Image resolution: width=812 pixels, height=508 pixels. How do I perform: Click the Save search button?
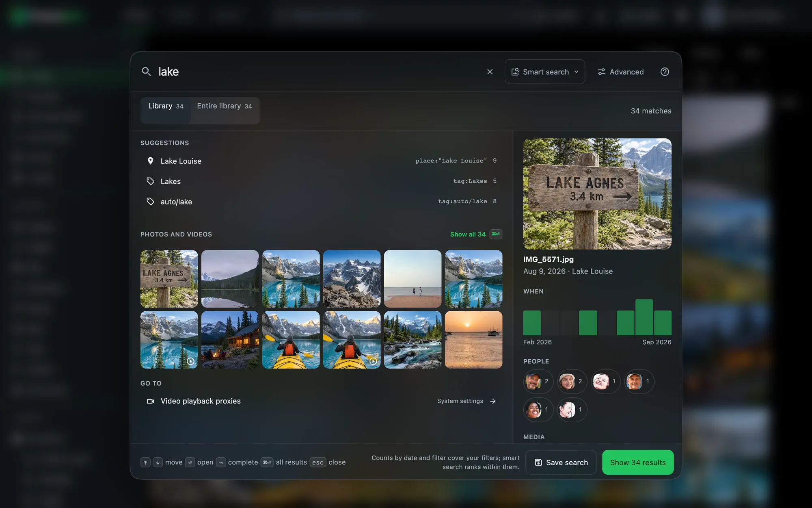tap(561, 462)
